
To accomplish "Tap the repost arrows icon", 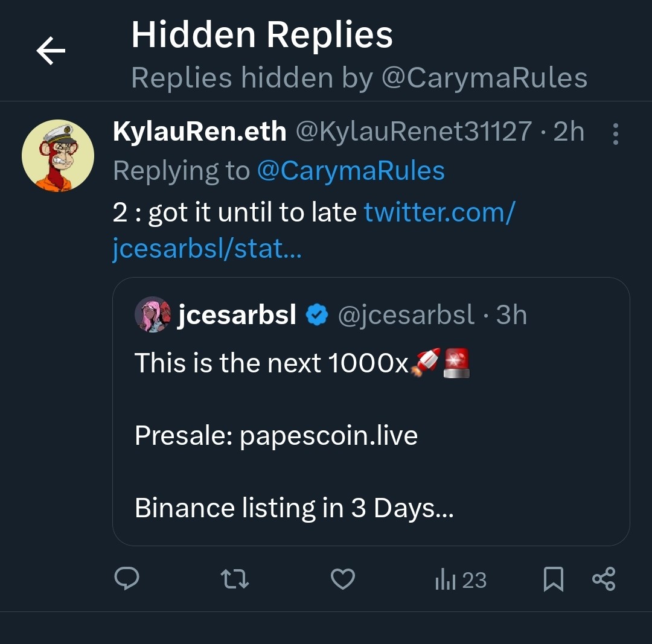I will 235,579.
